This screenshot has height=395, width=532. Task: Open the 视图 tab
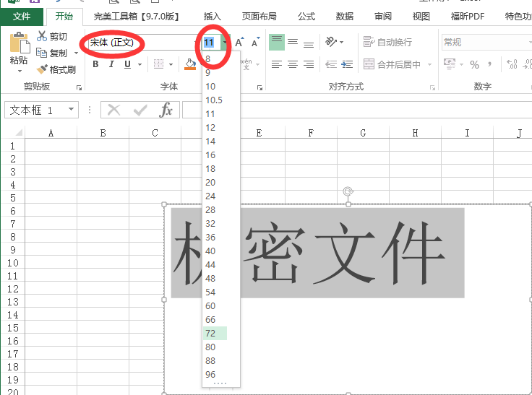point(421,17)
